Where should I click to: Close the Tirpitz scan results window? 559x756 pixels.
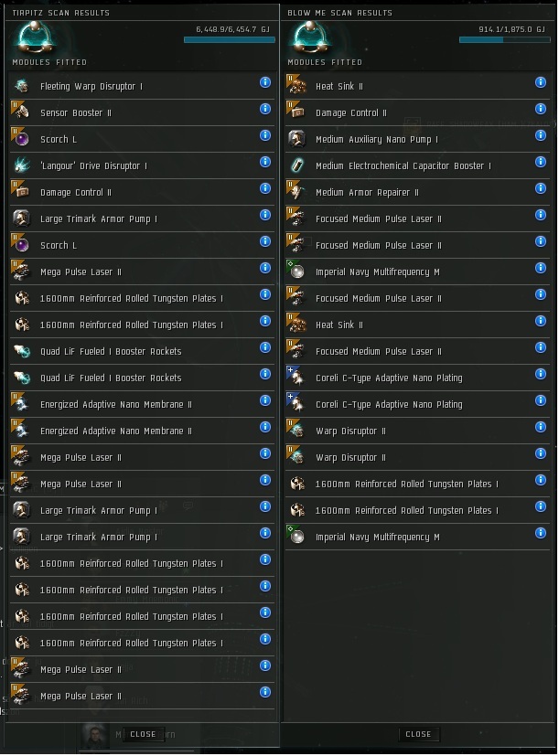point(143,734)
